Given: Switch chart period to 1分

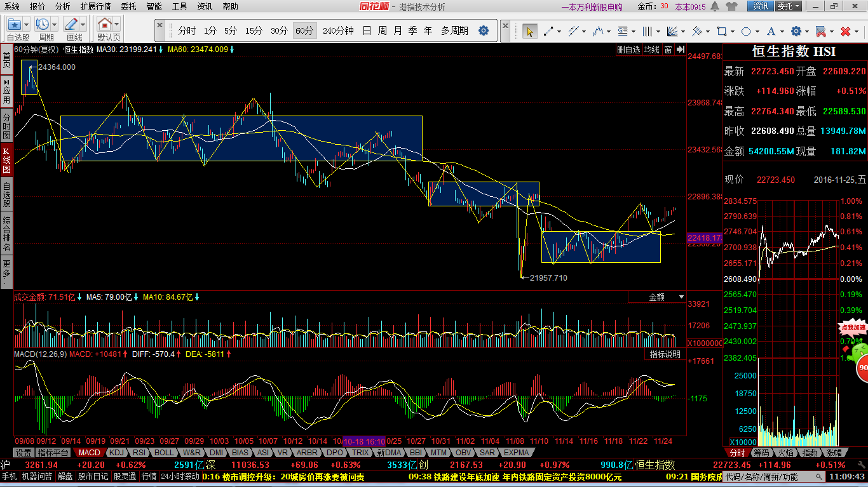Looking at the screenshot, I should (x=210, y=31).
